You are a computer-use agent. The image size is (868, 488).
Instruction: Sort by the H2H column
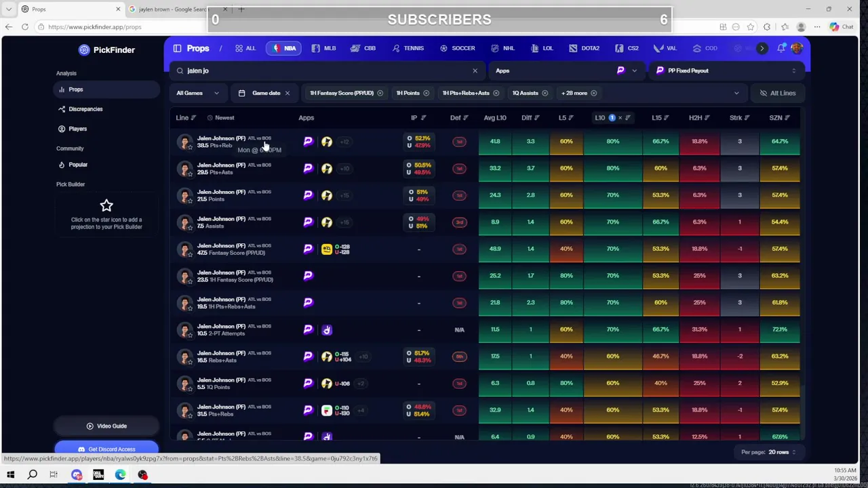pos(699,118)
